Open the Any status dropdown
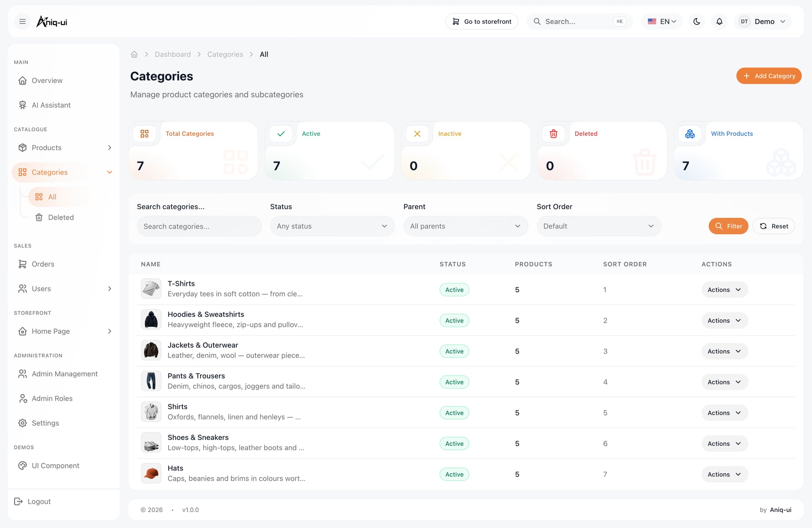 (x=332, y=226)
